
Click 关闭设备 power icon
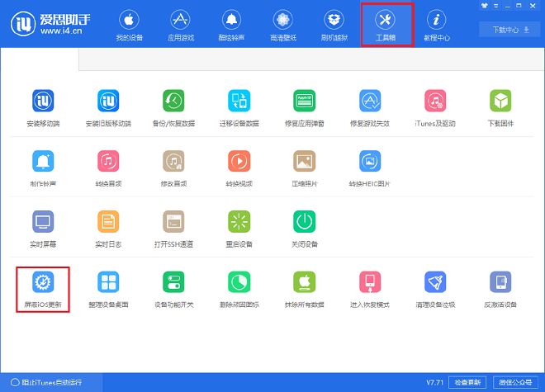[305, 221]
